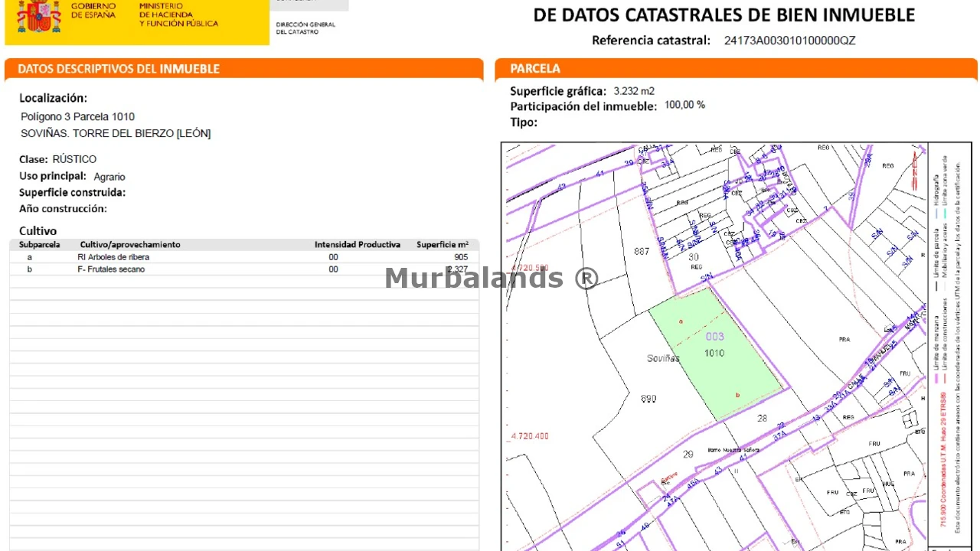Click the Gobierno de España coat of arms
This screenshot has height=551, width=980.
(38, 16)
